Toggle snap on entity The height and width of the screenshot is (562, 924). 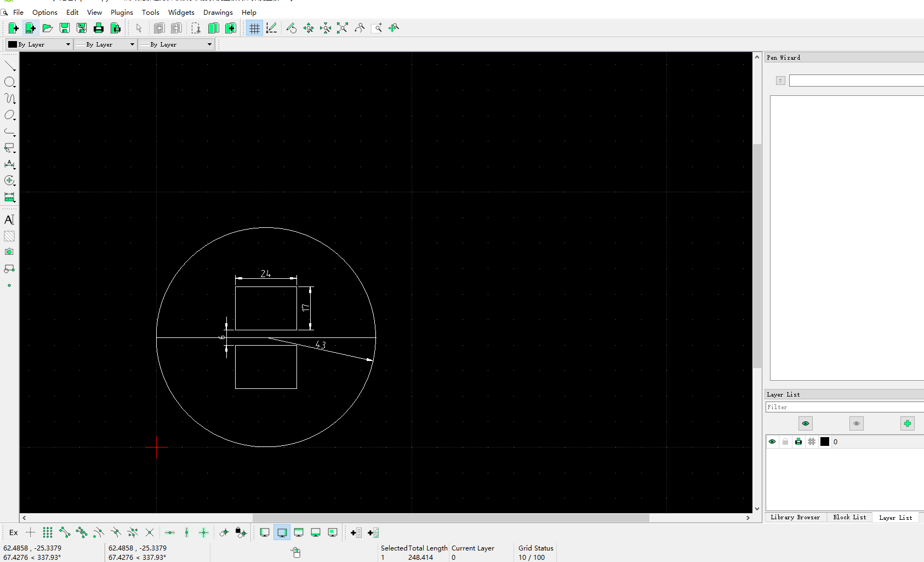coord(82,532)
